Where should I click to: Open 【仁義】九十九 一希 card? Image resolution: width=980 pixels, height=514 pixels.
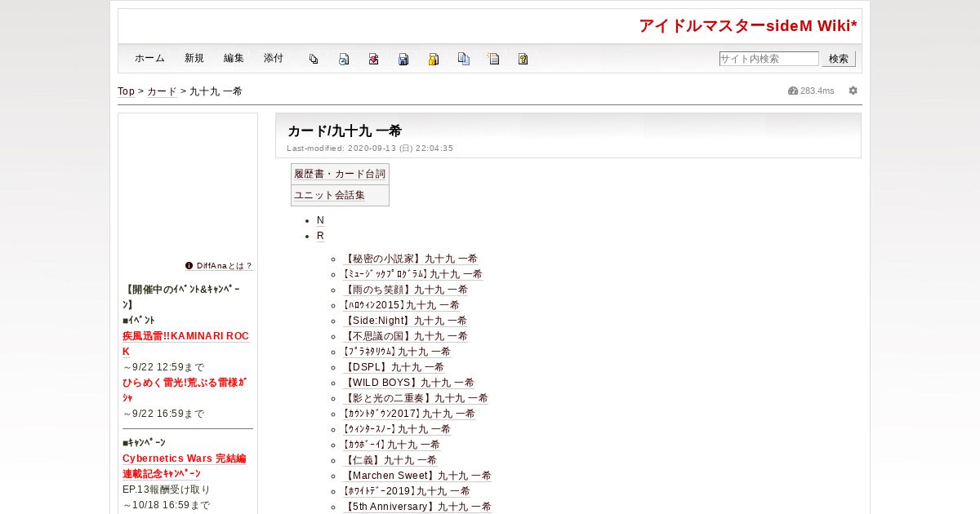pyautogui.click(x=390, y=460)
